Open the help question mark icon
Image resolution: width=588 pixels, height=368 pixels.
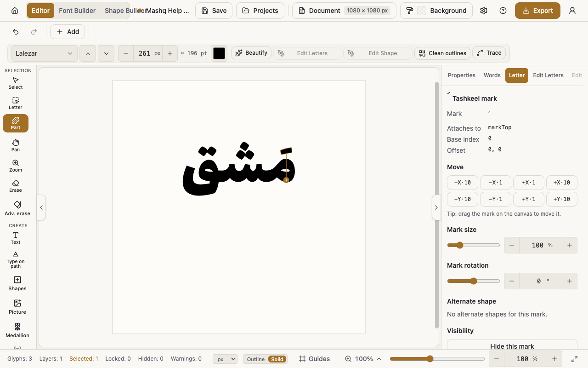(503, 11)
